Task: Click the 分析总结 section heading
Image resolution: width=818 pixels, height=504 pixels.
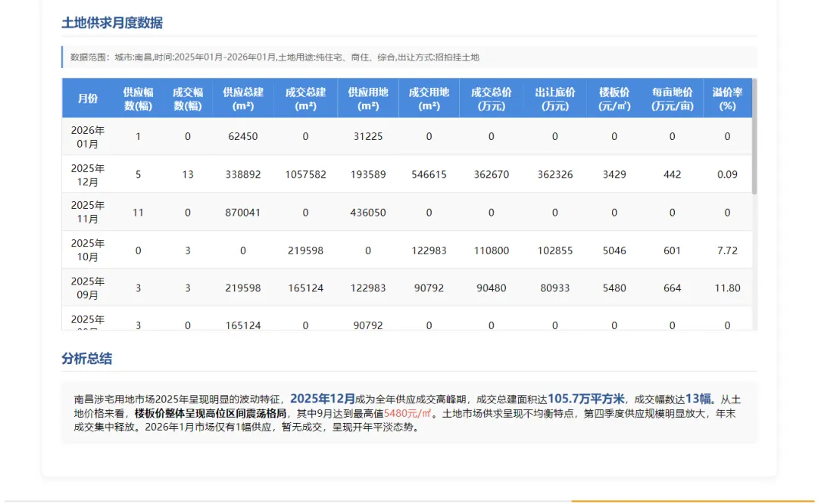Action: pyautogui.click(x=86, y=359)
